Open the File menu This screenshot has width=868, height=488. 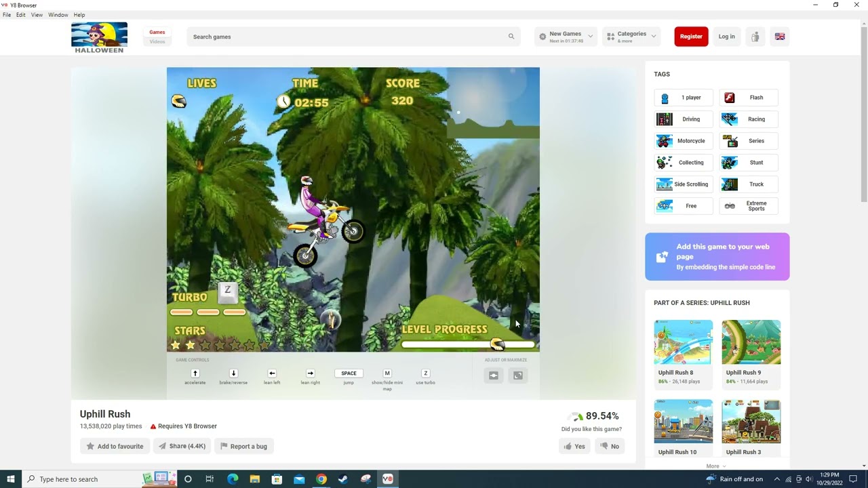click(x=7, y=15)
